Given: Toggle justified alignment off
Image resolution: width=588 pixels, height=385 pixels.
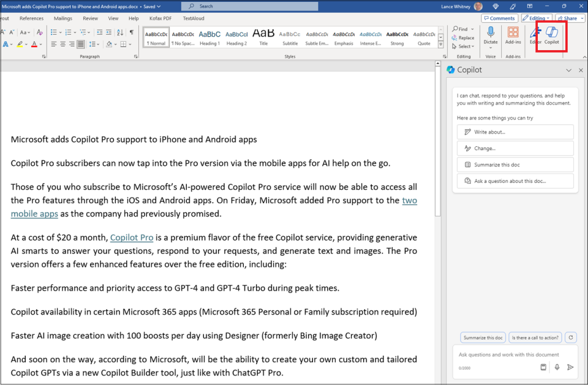Looking at the screenshot, I should (x=80, y=44).
